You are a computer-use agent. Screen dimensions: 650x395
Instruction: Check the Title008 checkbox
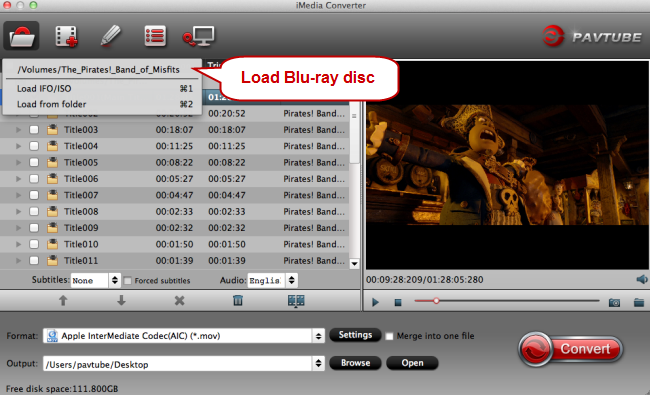[x=34, y=211]
